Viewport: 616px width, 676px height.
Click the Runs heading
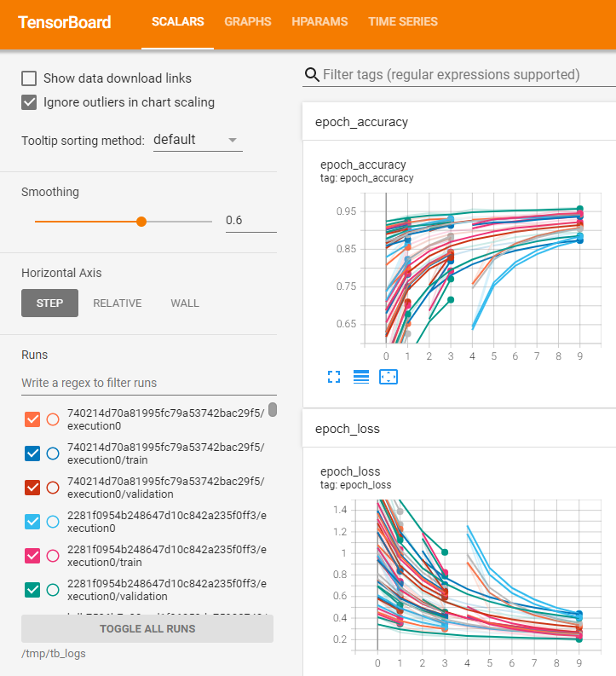point(34,355)
